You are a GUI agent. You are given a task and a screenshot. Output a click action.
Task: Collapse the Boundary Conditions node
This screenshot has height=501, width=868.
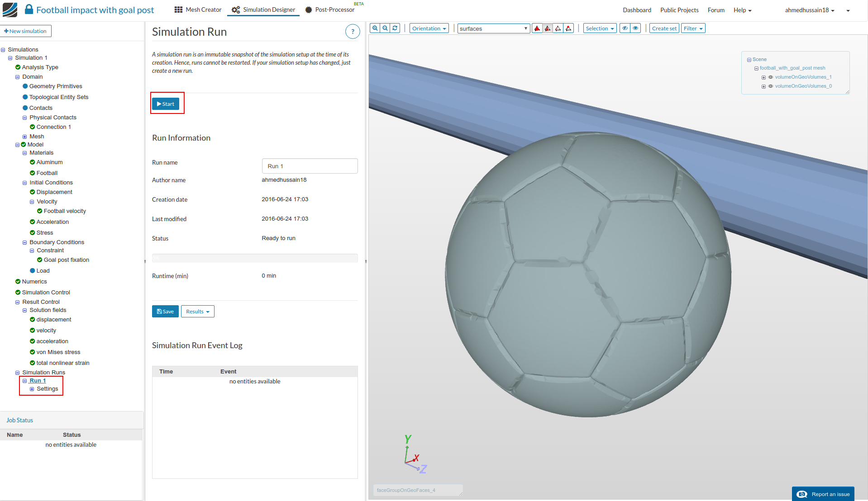[x=24, y=242]
